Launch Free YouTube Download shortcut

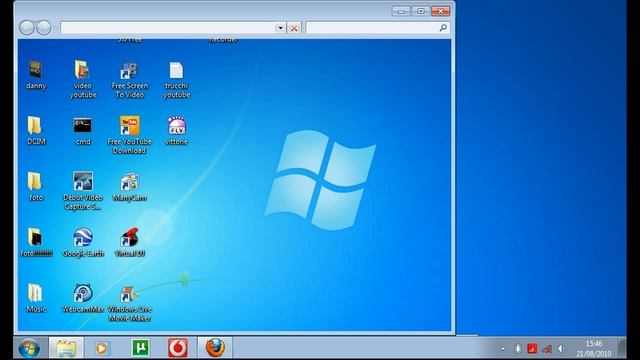click(x=129, y=135)
